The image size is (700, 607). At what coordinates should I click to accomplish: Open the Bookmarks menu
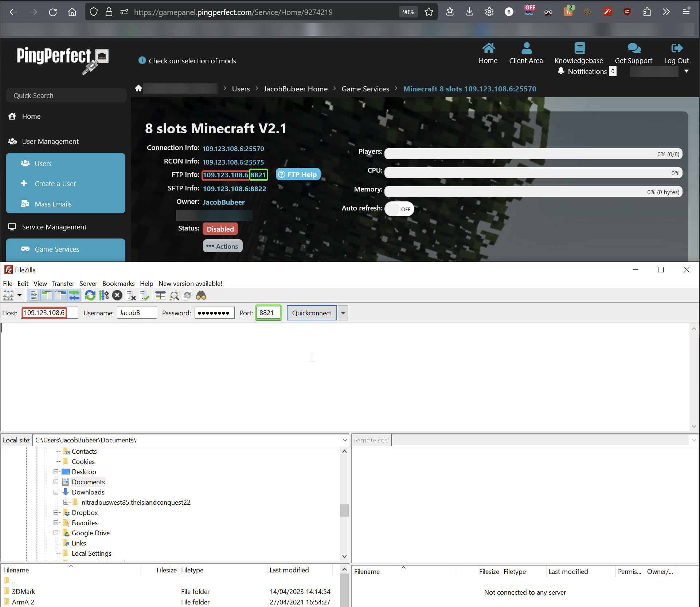point(118,283)
